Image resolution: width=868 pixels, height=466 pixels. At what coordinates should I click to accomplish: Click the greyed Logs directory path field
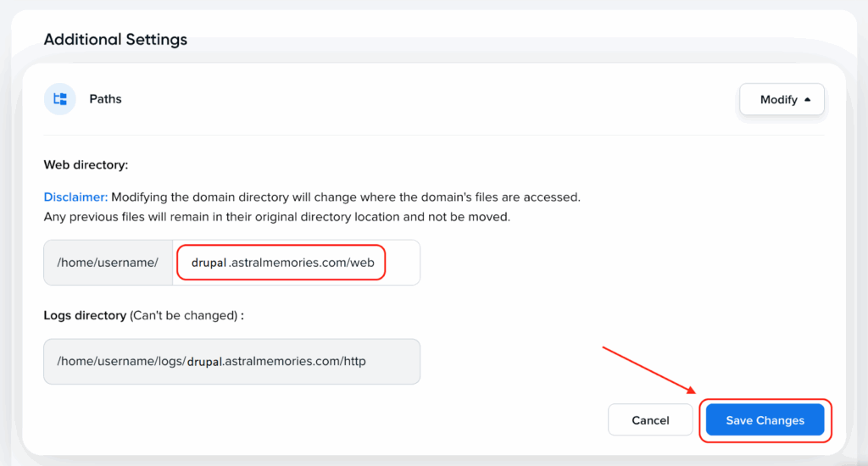pos(231,362)
